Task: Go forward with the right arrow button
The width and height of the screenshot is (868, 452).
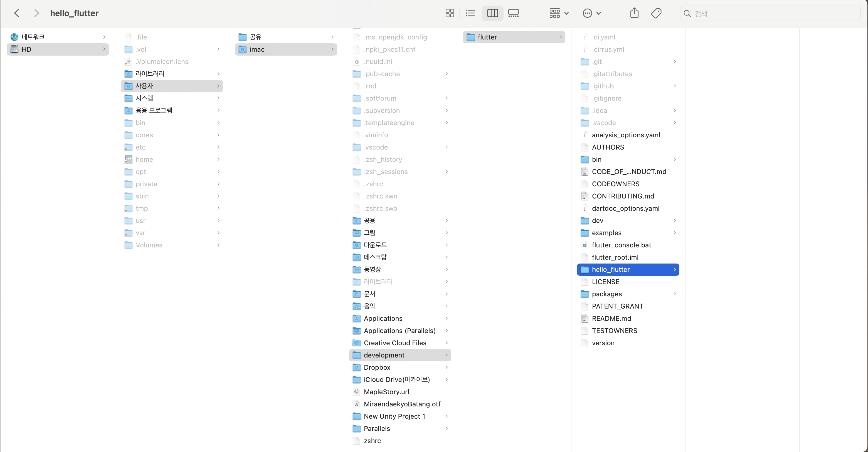Action: point(36,13)
